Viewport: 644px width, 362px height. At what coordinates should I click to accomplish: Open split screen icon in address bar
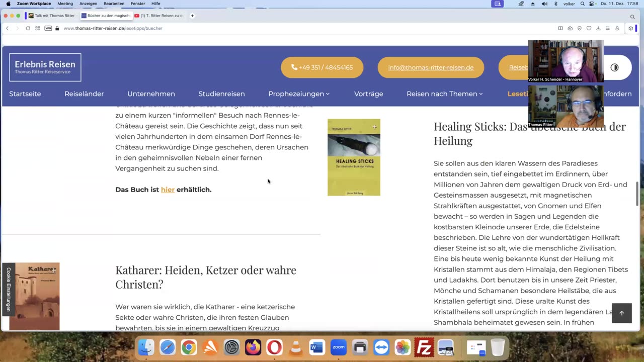[560, 28]
